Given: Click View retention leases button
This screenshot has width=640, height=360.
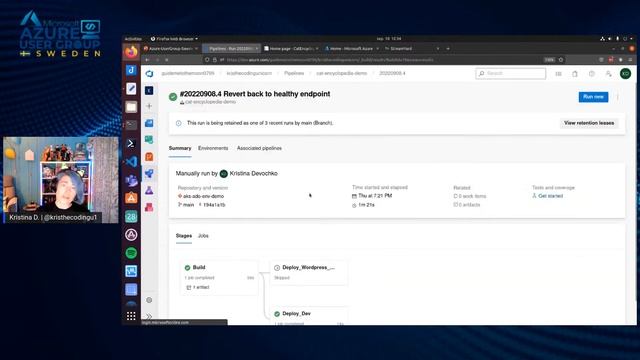Looking at the screenshot, I should pyautogui.click(x=589, y=123).
